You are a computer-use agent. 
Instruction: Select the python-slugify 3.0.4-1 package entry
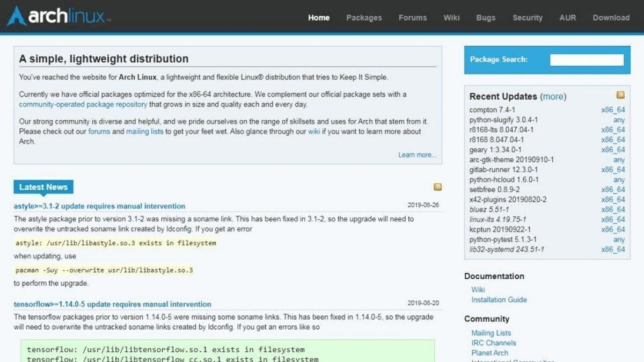coord(503,120)
